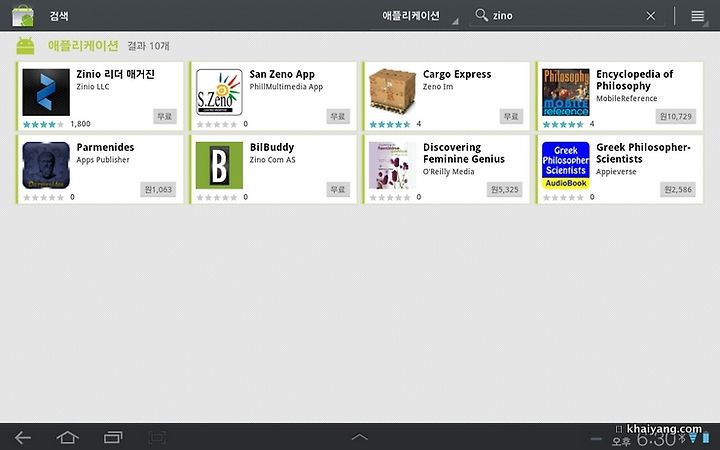Open the 애플리케이션 category dropdown

[x=420, y=16]
